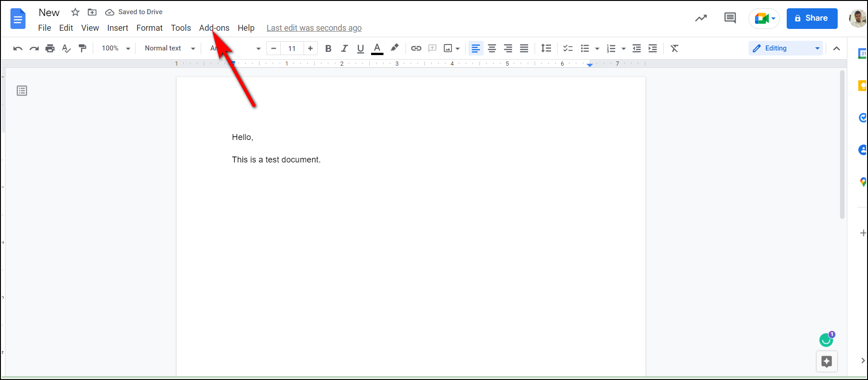Click the font size field

(292, 48)
